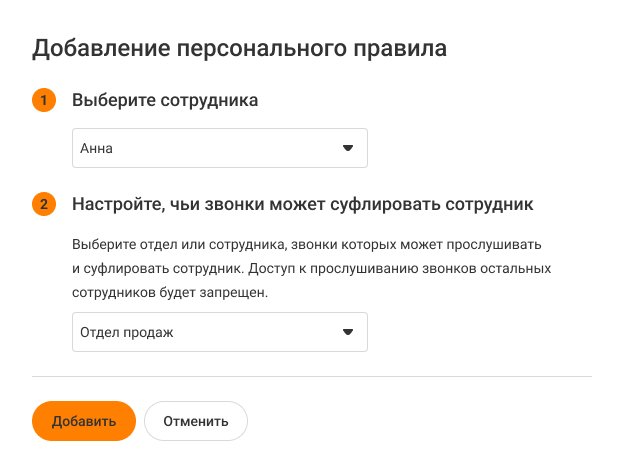Click the title Добавление персонального правила

click(239, 48)
